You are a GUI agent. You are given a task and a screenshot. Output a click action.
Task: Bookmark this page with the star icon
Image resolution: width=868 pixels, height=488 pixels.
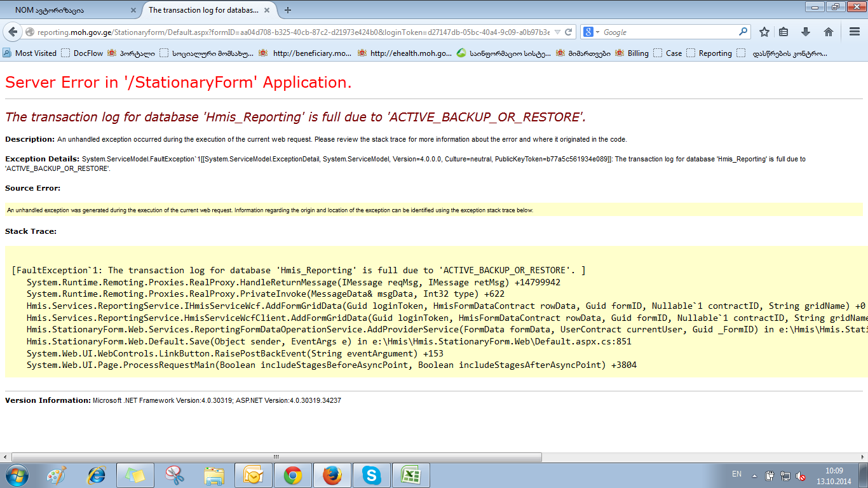pos(764,32)
